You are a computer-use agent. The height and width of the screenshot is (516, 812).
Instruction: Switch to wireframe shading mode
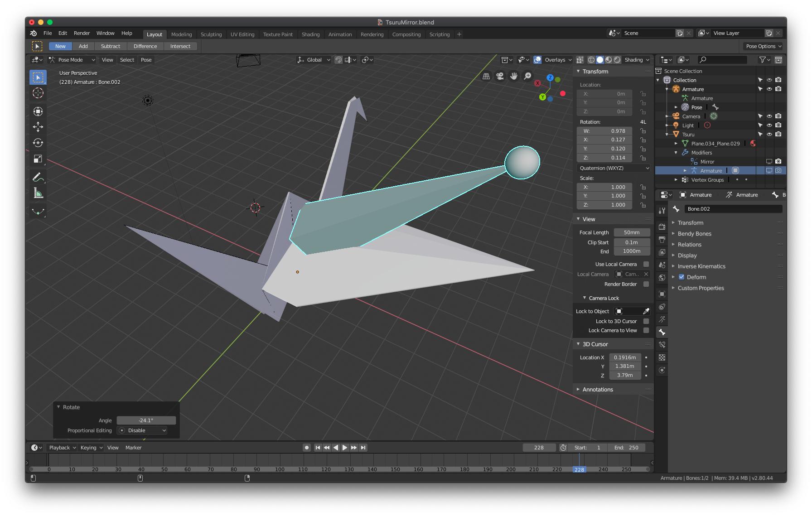click(x=591, y=60)
